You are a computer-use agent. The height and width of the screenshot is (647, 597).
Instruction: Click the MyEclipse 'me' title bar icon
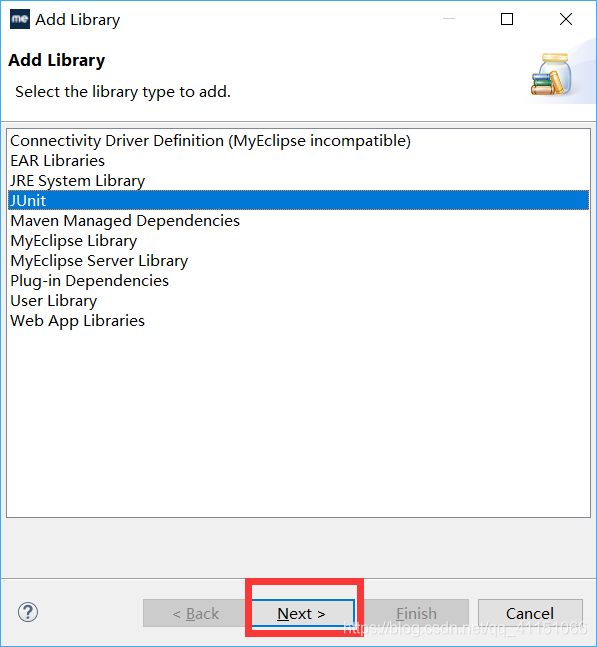pos(20,19)
